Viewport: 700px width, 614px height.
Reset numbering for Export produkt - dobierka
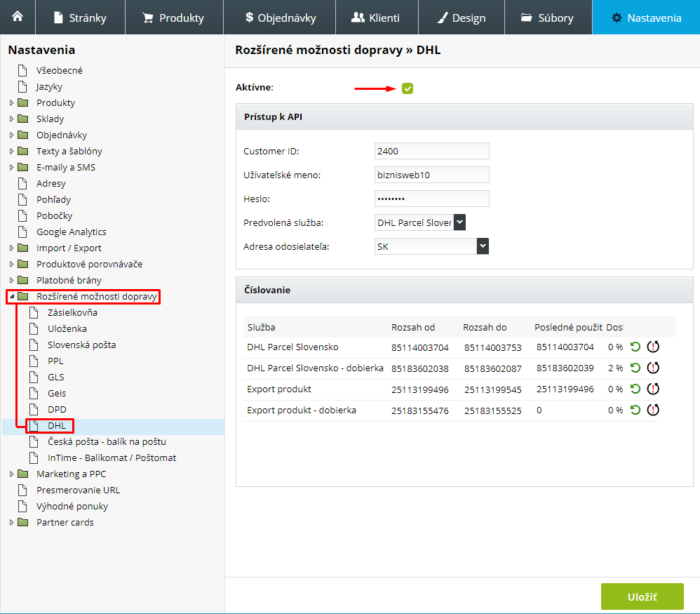pyautogui.click(x=635, y=410)
